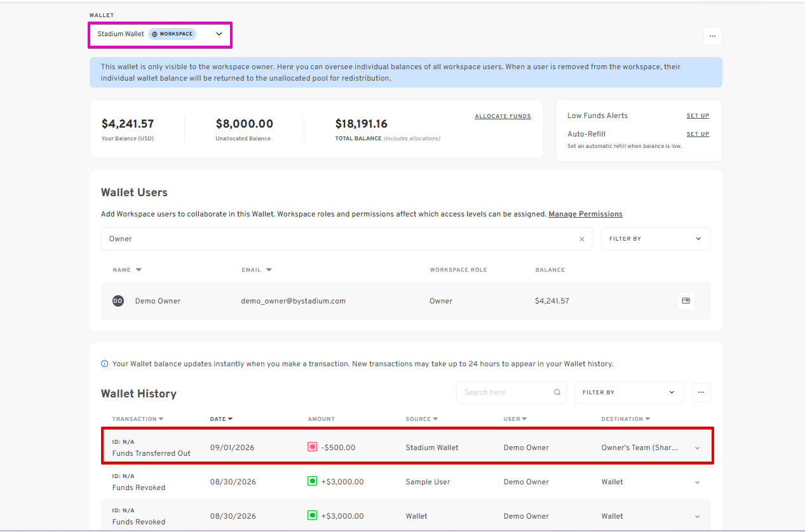
Task: Clear the Owner search text with X
Action: [581, 239]
